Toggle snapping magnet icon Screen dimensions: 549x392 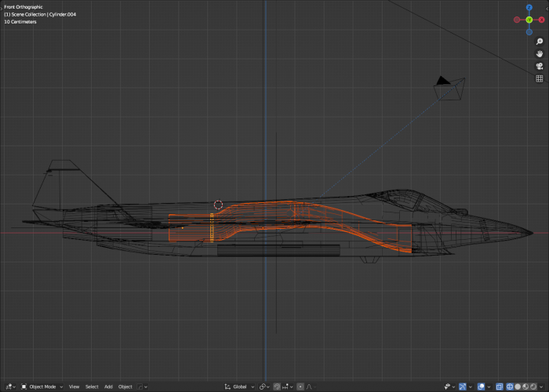point(277,387)
